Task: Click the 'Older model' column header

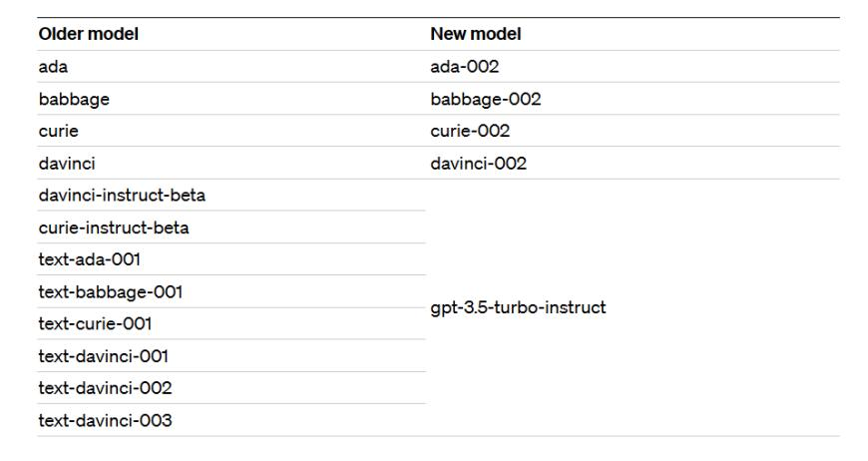Action: coord(88,34)
